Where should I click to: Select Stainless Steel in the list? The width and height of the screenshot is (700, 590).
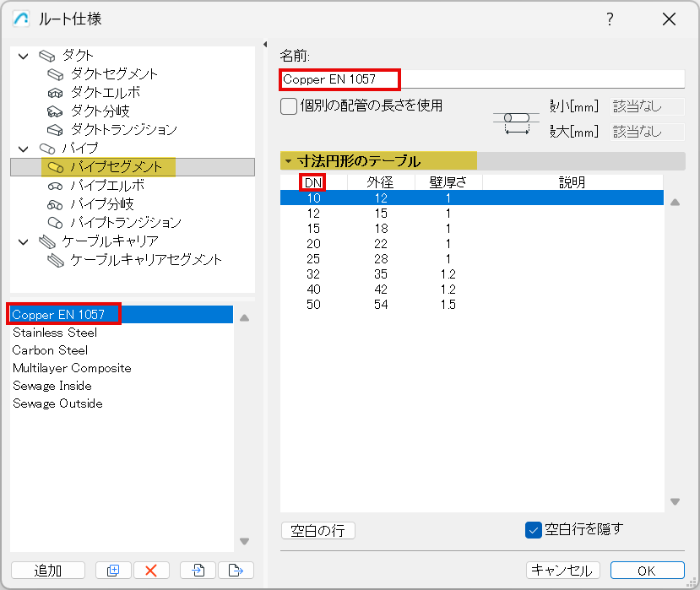pyautogui.click(x=121, y=333)
